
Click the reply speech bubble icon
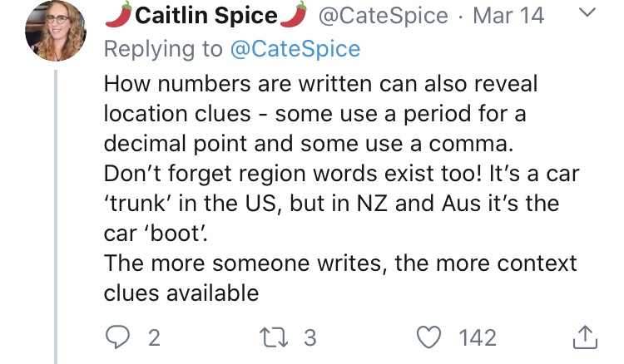[x=117, y=337]
